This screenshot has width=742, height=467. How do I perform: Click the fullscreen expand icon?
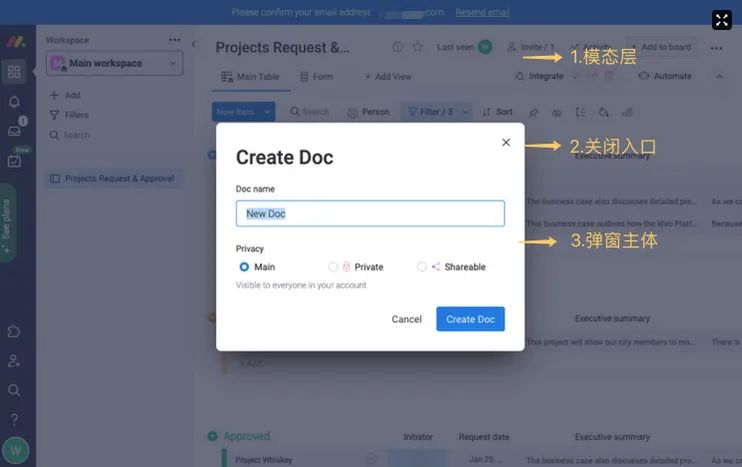point(722,20)
